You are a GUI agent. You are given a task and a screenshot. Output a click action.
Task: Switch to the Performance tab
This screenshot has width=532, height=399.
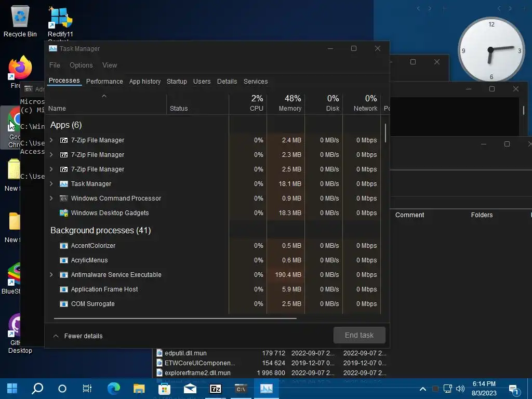pos(104,82)
